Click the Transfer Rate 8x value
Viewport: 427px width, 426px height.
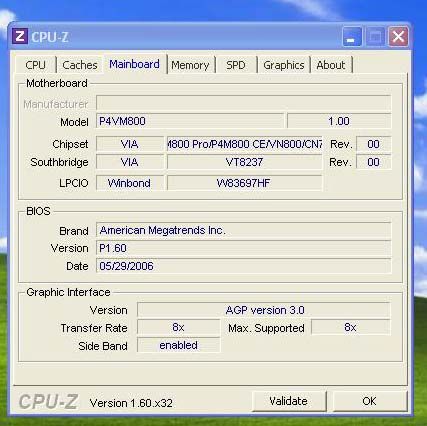click(178, 328)
